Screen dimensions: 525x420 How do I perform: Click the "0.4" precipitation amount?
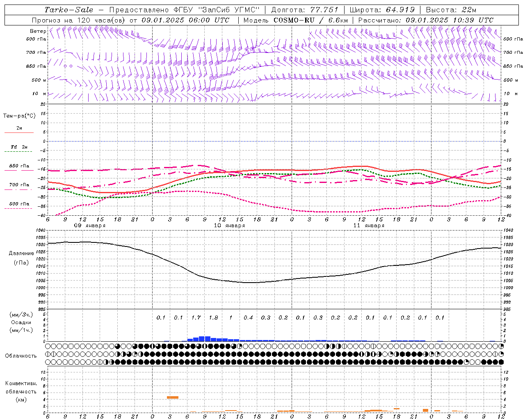[248, 317]
